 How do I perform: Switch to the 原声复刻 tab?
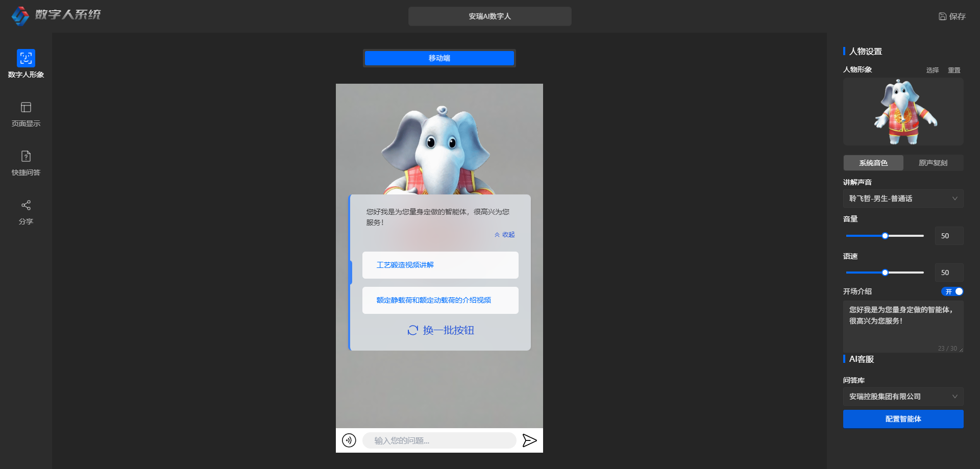pos(933,162)
